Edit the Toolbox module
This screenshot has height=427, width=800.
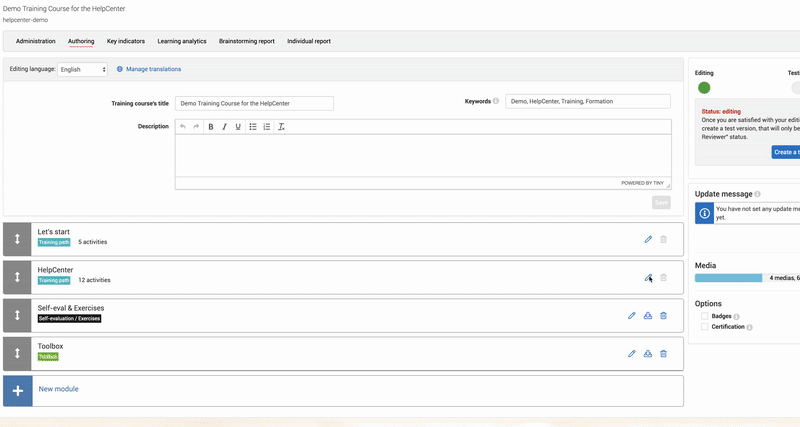(x=632, y=354)
